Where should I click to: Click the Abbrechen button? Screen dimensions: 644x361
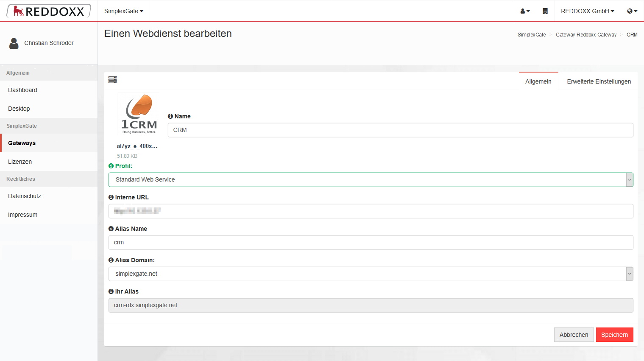pyautogui.click(x=574, y=335)
